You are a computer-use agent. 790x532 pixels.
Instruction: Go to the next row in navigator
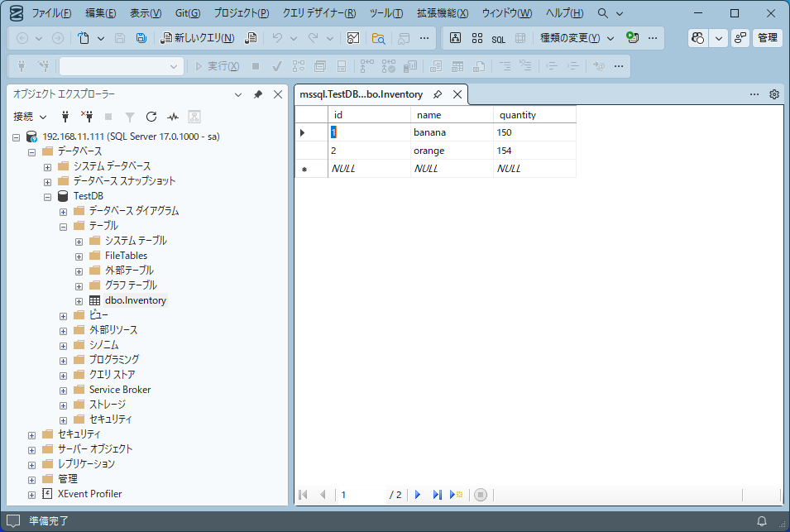[418, 495]
